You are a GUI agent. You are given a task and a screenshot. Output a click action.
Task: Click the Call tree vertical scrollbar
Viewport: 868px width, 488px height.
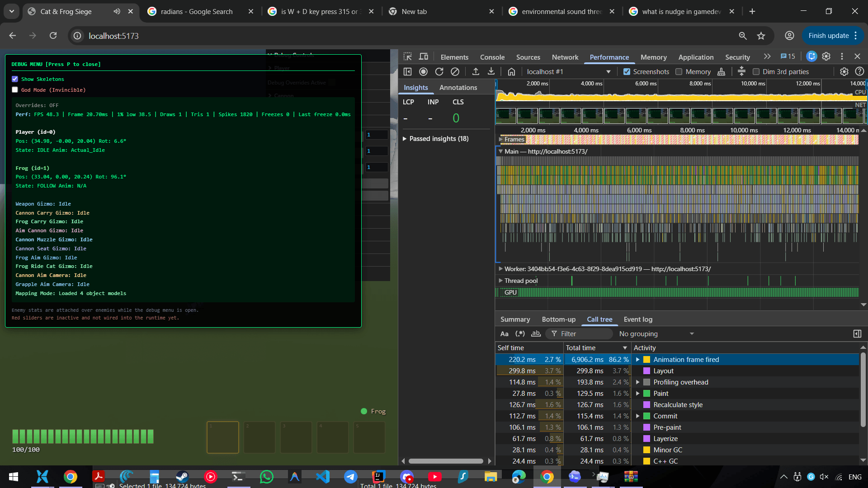(863, 389)
